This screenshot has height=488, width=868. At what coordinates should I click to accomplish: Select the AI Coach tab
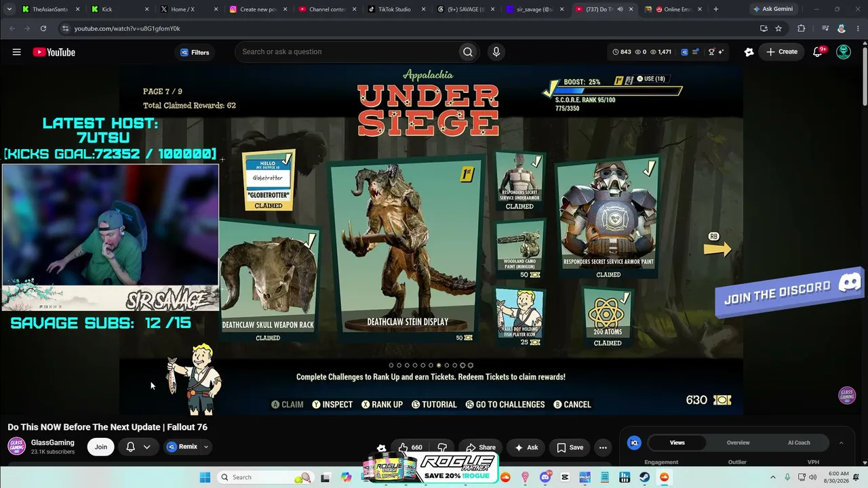coord(799,443)
